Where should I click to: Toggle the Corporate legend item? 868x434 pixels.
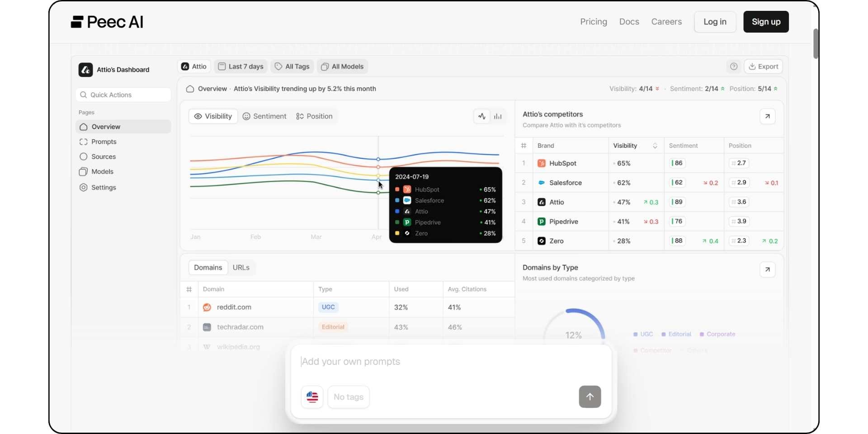click(x=717, y=334)
